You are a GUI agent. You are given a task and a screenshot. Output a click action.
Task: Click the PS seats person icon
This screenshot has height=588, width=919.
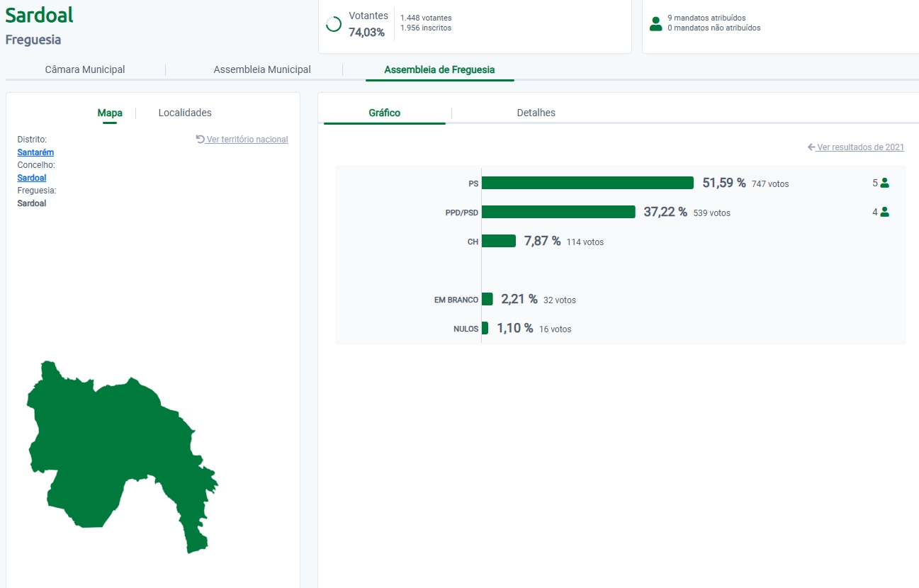tap(884, 183)
